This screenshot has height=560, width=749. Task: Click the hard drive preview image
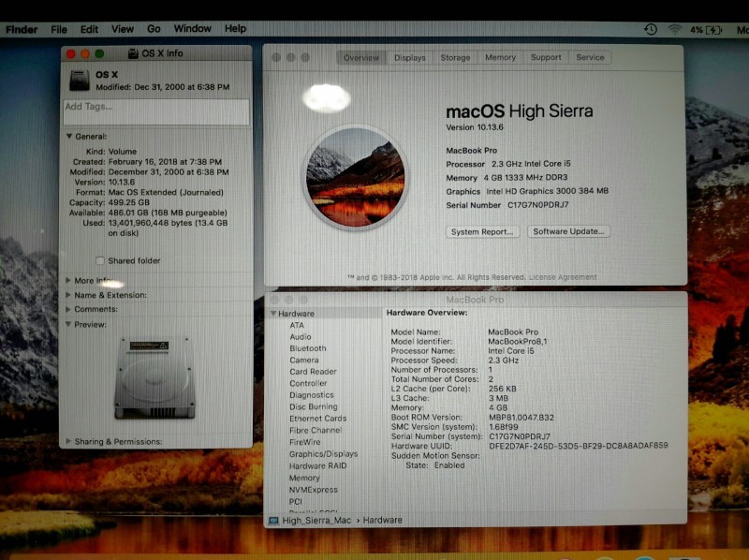(x=154, y=378)
